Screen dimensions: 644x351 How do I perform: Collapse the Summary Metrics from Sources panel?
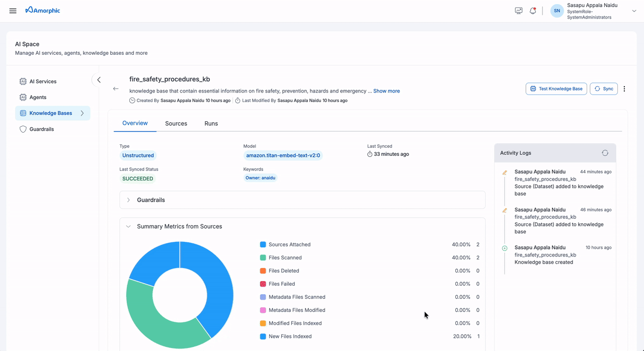(129, 226)
